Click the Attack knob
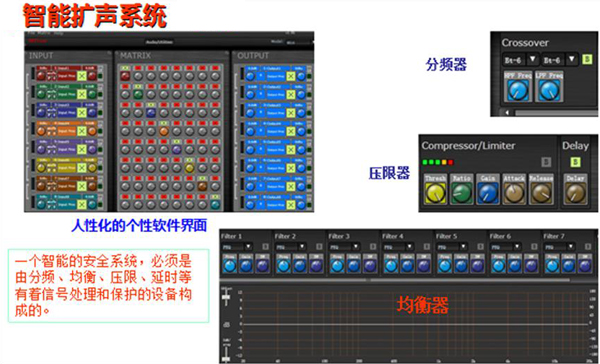The width and height of the screenshot is (600, 364). (x=514, y=193)
